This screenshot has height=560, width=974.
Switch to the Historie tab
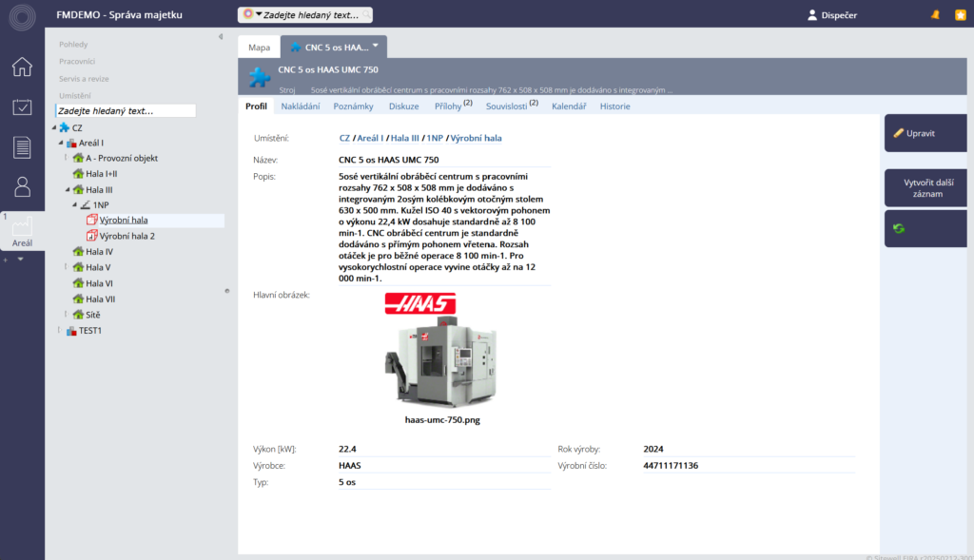coord(615,106)
